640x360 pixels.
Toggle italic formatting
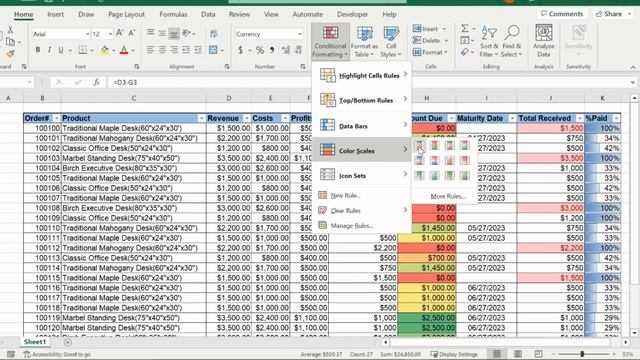(x=49, y=50)
